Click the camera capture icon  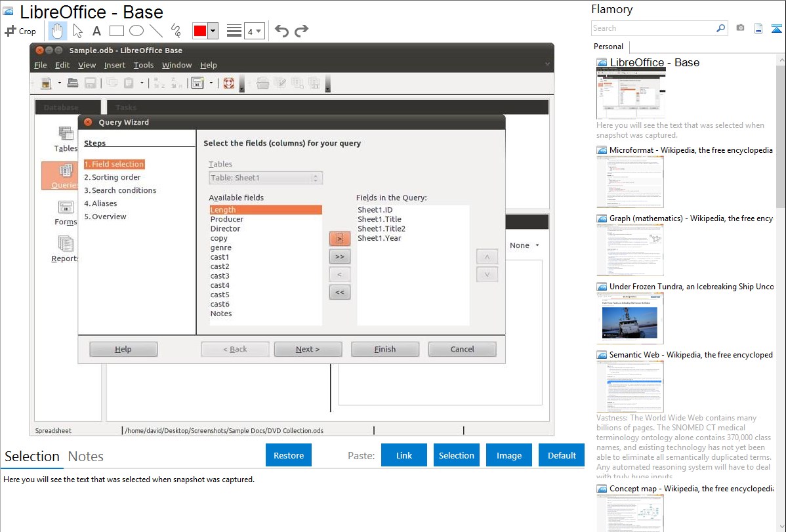[740, 28]
